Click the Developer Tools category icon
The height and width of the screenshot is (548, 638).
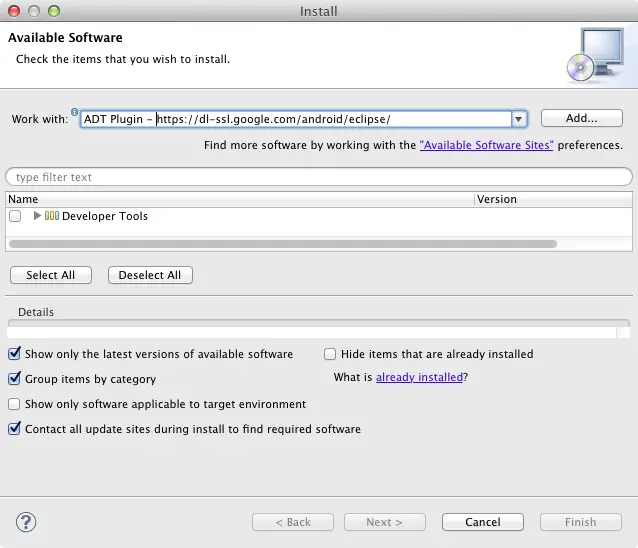pyautogui.click(x=52, y=216)
